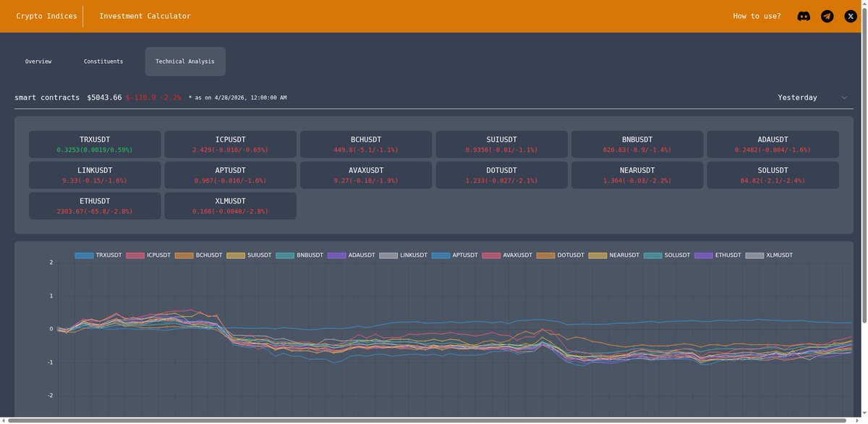This screenshot has width=868, height=424.
Task: Open the Telegram channel icon
Action: click(827, 15)
